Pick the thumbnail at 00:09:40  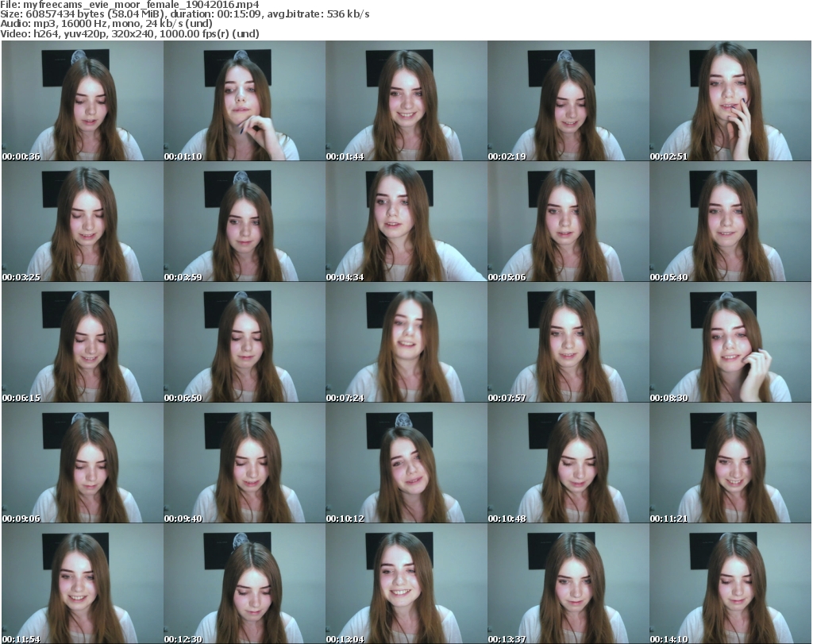click(x=245, y=463)
